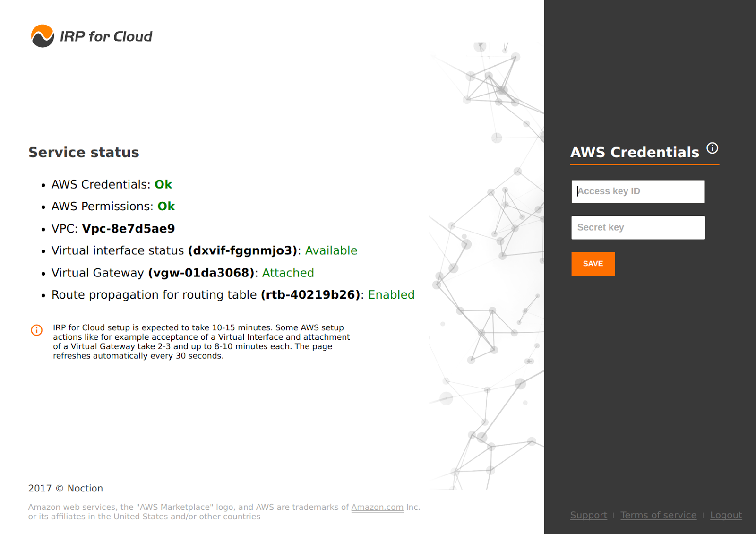The image size is (756, 534).
Task: Click the AWS Credentials Ok status
Action: [163, 184]
